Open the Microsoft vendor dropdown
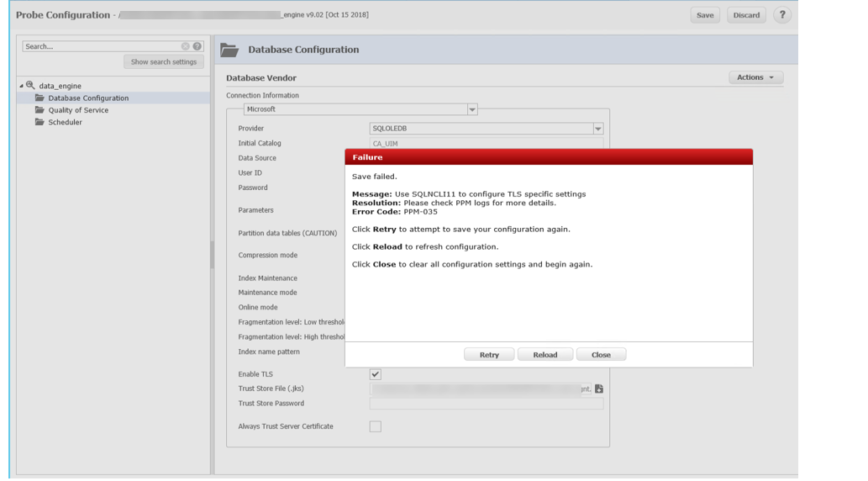The height and width of the screenshot is (481, 868). click(472, 109)
